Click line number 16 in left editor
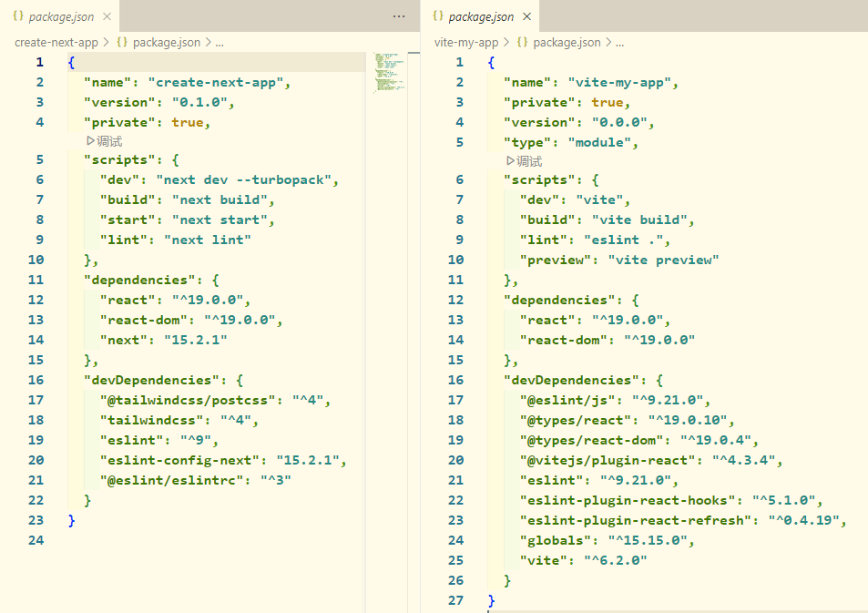The width and height of the screenshot is (868, 613). (36, 380)
